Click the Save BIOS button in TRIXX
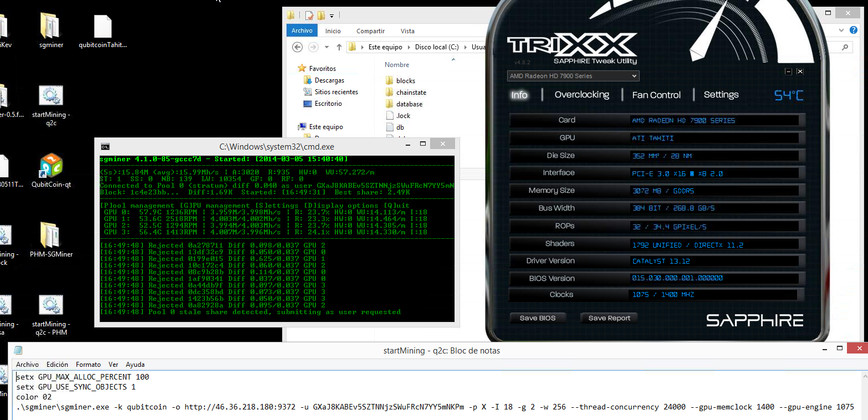Viewport: 868px width, 420px height. [x=537, y=318]
